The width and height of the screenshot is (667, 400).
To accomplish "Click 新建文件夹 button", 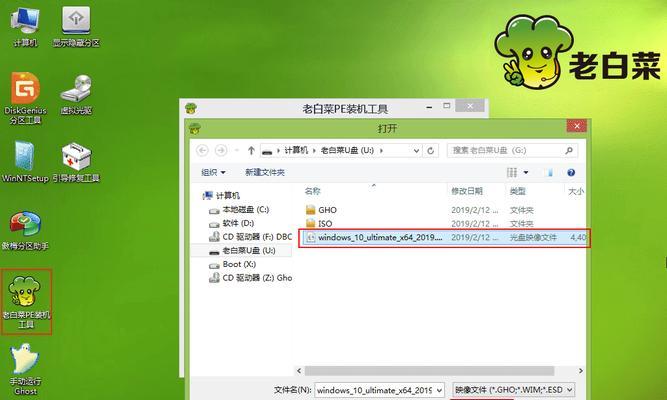I will tap(265, 172).
